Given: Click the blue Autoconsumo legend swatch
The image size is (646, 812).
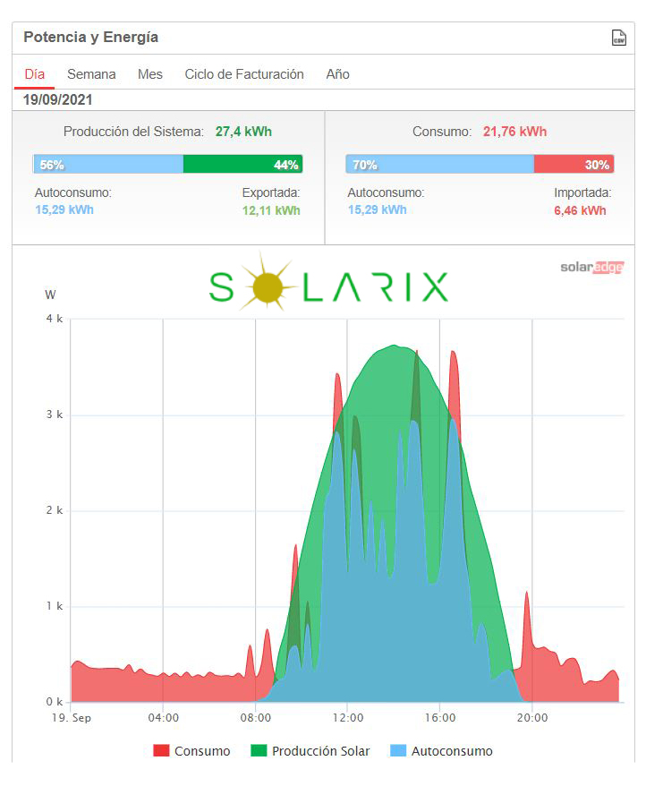Looking at the screenshot, I should click(x=398, y=750).
